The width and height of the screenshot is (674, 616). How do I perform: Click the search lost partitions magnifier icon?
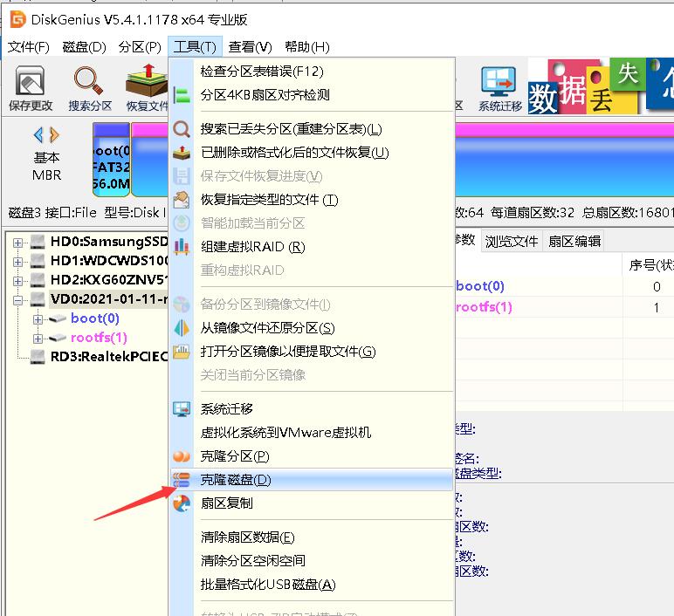[182, 129]
